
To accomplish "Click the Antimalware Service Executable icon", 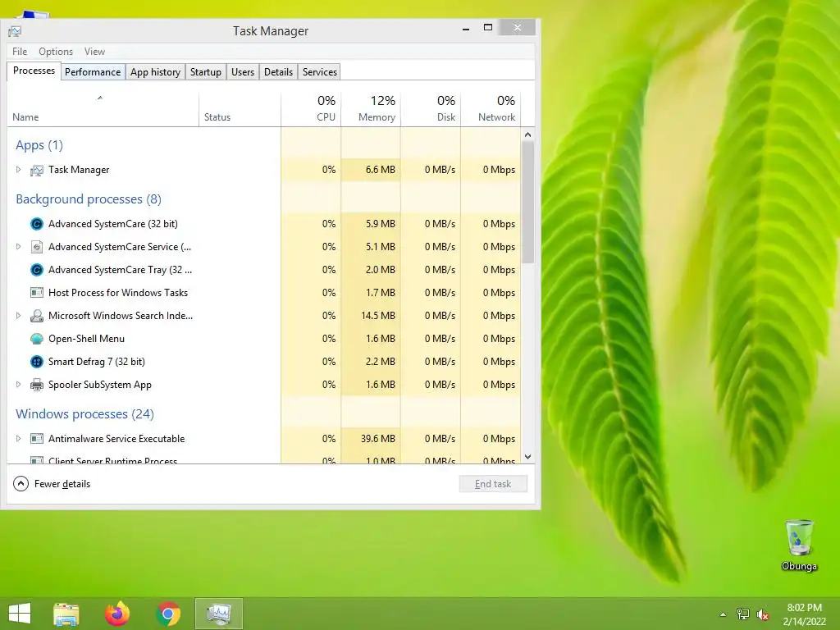I will [36, 439].
